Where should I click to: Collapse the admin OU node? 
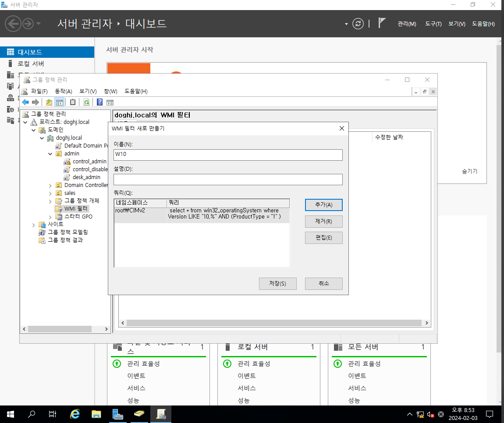50,154
